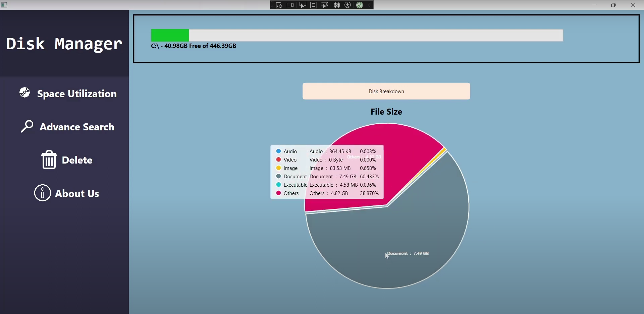Click the 'File Size' chart title
Screen dimensions: 644x314
386,112
